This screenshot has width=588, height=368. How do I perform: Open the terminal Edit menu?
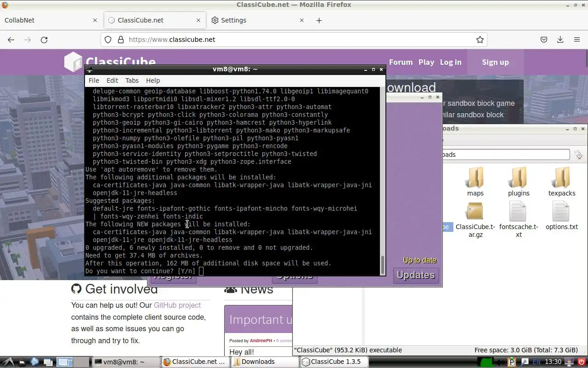[x=112, y=80]
